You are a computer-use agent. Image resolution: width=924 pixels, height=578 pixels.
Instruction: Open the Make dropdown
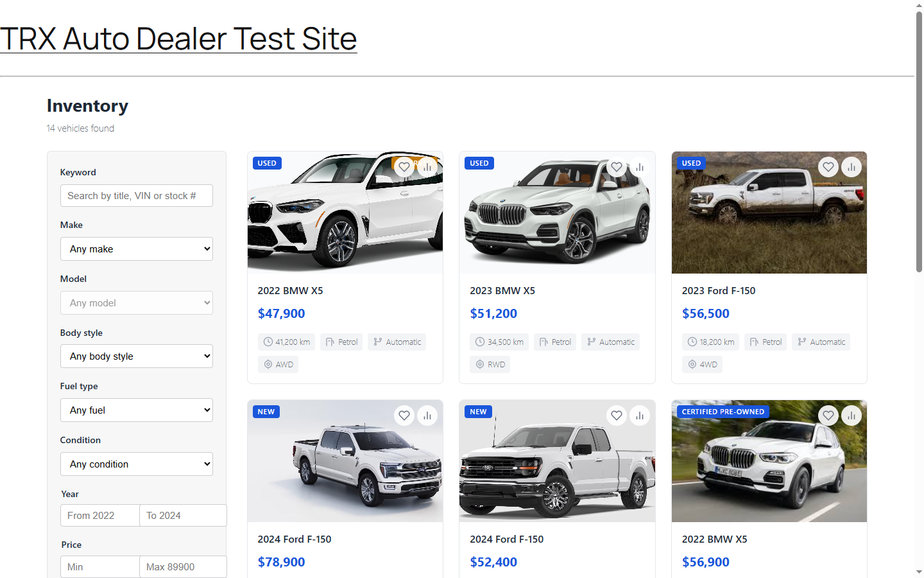(137, 249)
